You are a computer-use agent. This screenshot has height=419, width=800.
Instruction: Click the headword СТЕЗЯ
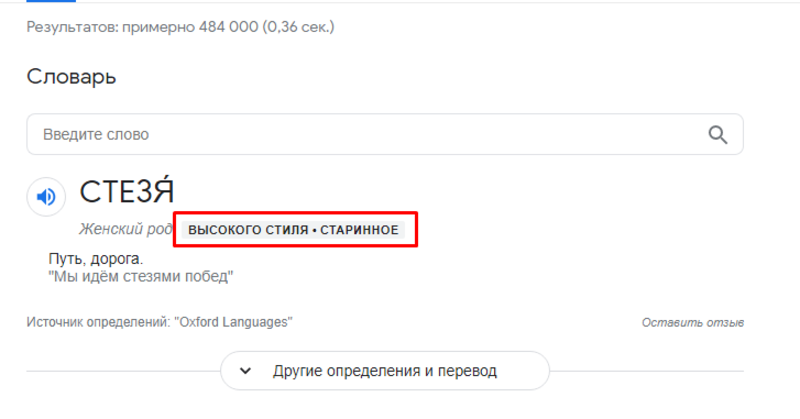point(126,192)
